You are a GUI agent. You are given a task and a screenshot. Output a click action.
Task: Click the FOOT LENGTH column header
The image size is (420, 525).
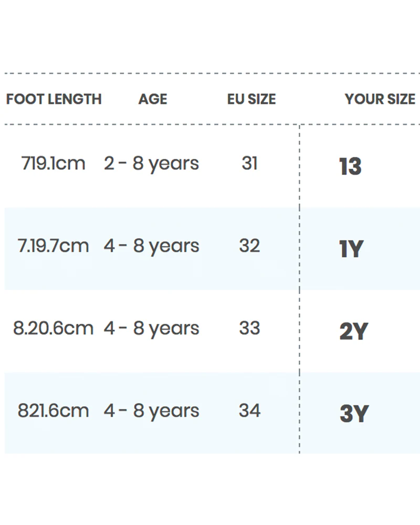(54, 99)
